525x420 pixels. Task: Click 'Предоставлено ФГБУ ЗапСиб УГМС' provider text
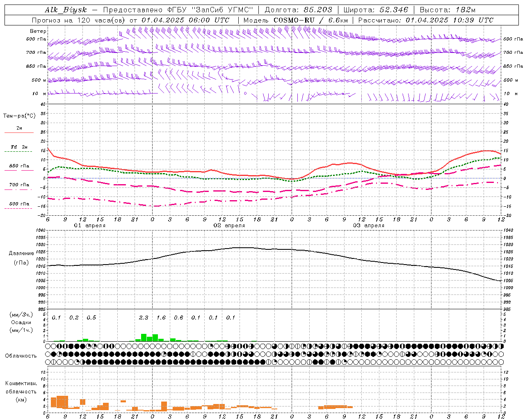(x=178, y=10)
